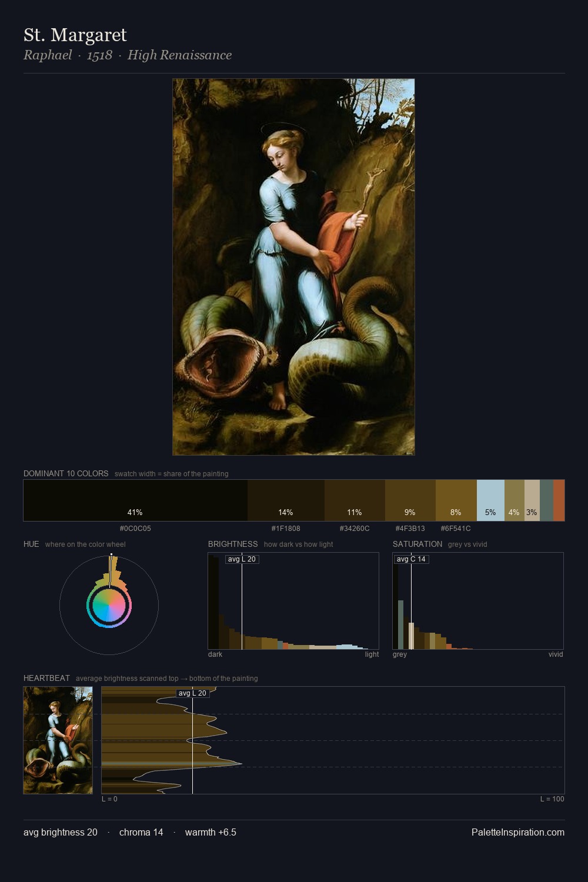Click the 'High Renaissance' style label
This screenshot has width=588, height=882.
(x=179, y=55)
